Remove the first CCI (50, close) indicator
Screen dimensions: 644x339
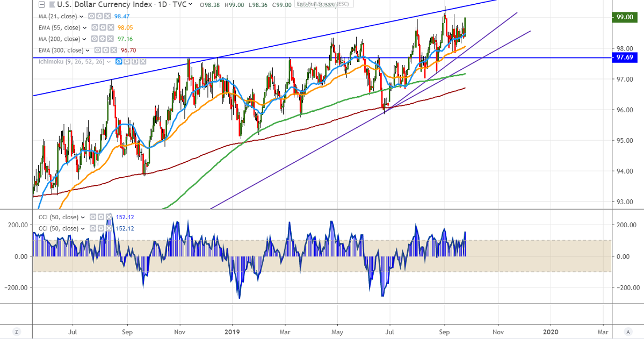pos(109,217)
